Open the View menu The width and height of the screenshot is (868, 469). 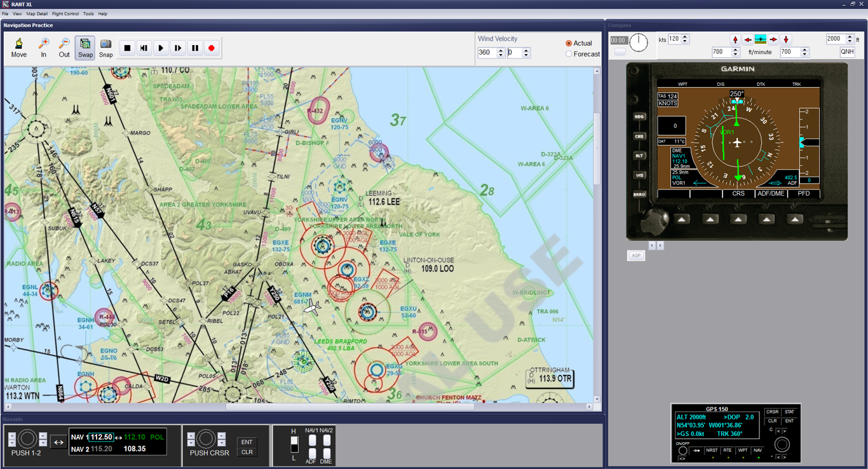click(x=17, y=13)
